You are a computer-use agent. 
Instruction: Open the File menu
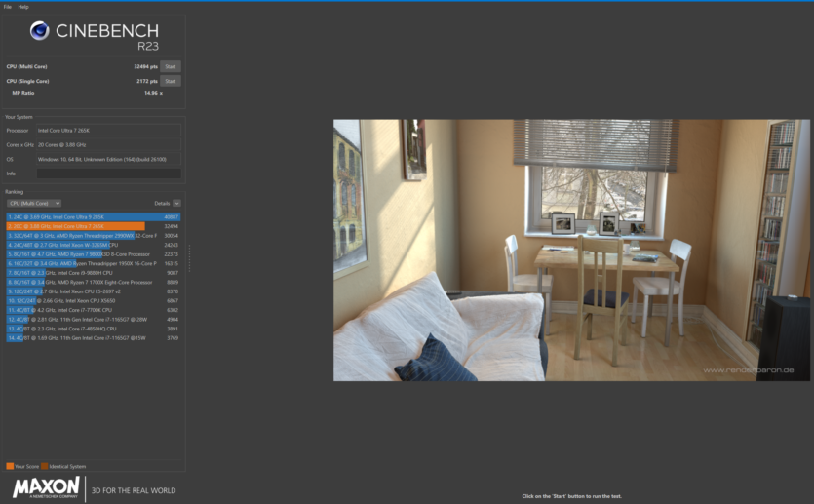[7, 7]
